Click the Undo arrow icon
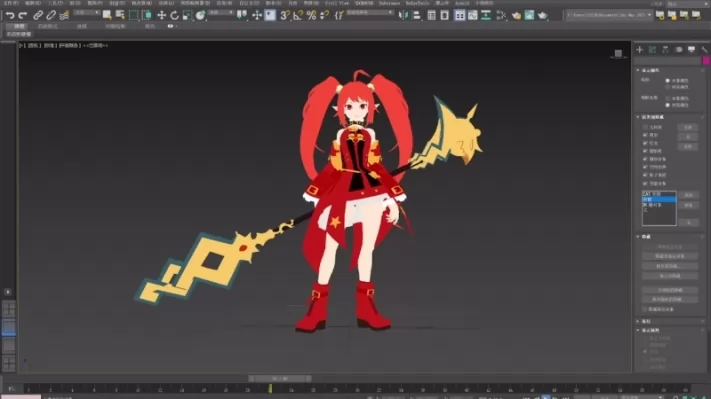This screenshot has width=711, height=399. point(10,15)
